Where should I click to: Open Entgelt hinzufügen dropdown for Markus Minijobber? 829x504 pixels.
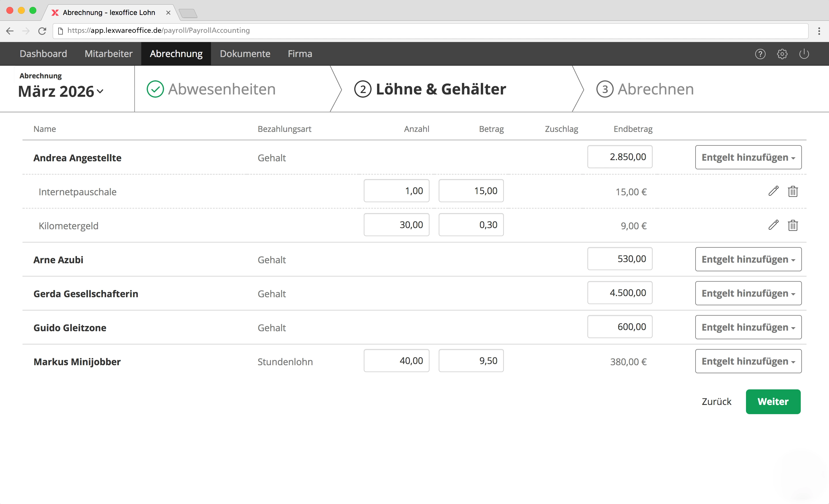[x=748, y=361]
